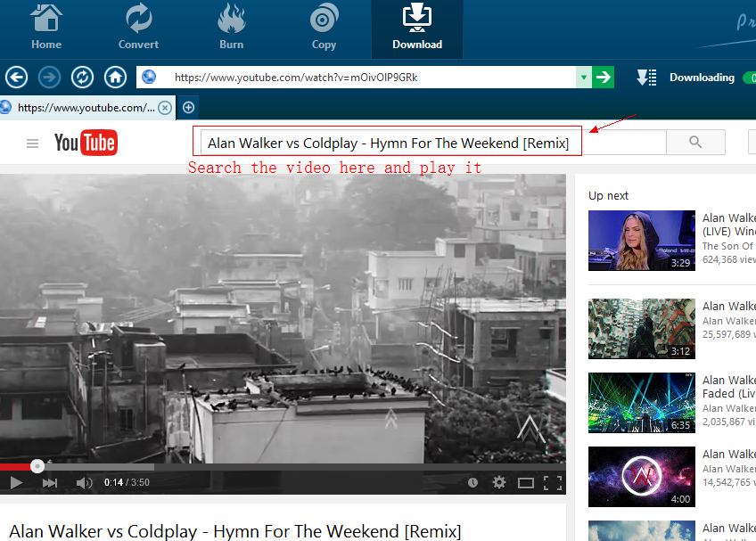Close the youtube.com browser tab
Viewport: 756px width, 541px height.
click(x=165, y=108)
